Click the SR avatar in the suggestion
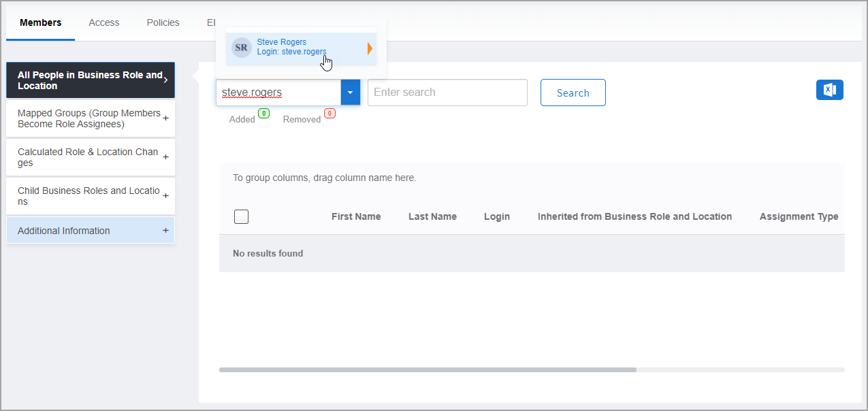The height and width of the screenshot is (411, 868). click(241, 47)
